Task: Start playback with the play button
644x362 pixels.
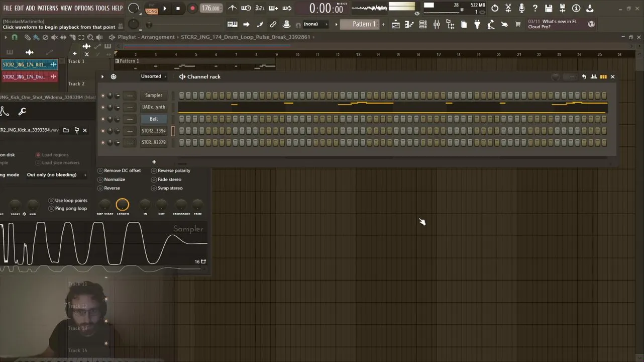Action: click(x=165, y=9)
